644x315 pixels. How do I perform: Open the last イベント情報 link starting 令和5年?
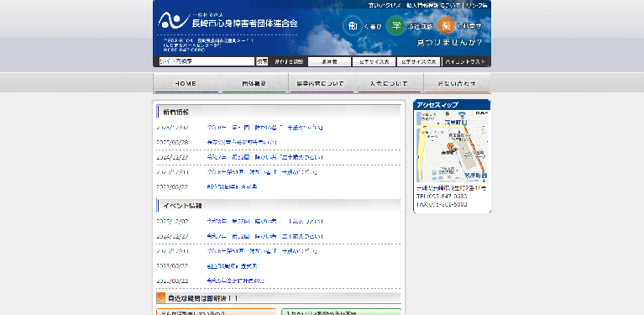pyautogui.click(x=236, y=281)
